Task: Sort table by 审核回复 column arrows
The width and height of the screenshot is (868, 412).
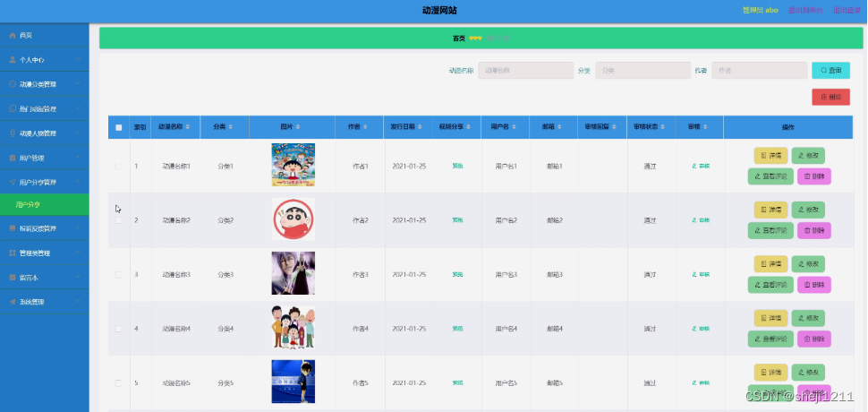Action: point(614,127)
